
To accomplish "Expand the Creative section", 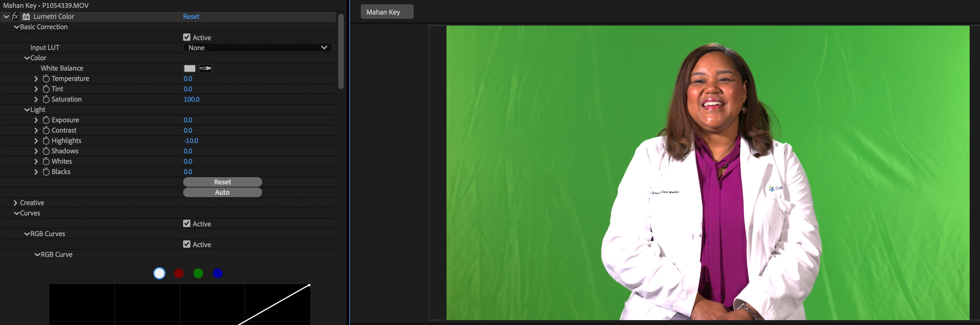I will coord(16,203).
